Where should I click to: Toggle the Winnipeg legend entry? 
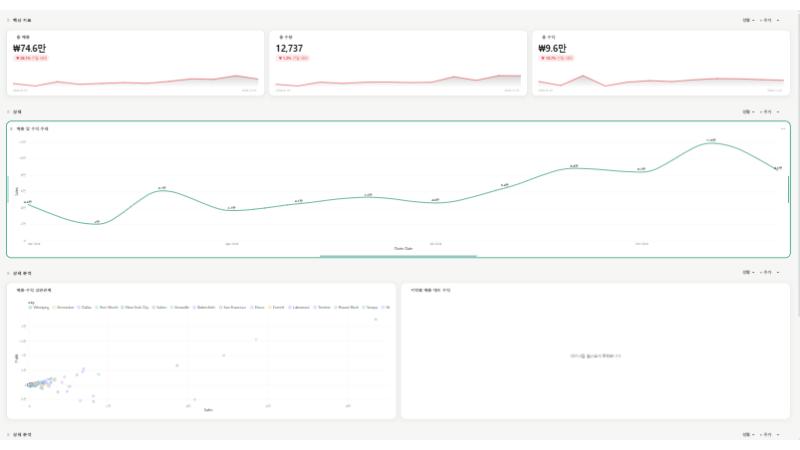(x=39, y=308)
